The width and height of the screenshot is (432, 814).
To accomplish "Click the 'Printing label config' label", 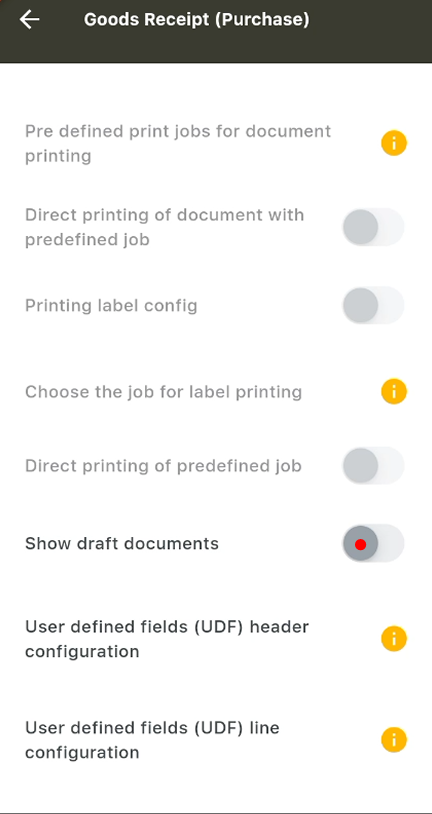I will tap(111, 305).
